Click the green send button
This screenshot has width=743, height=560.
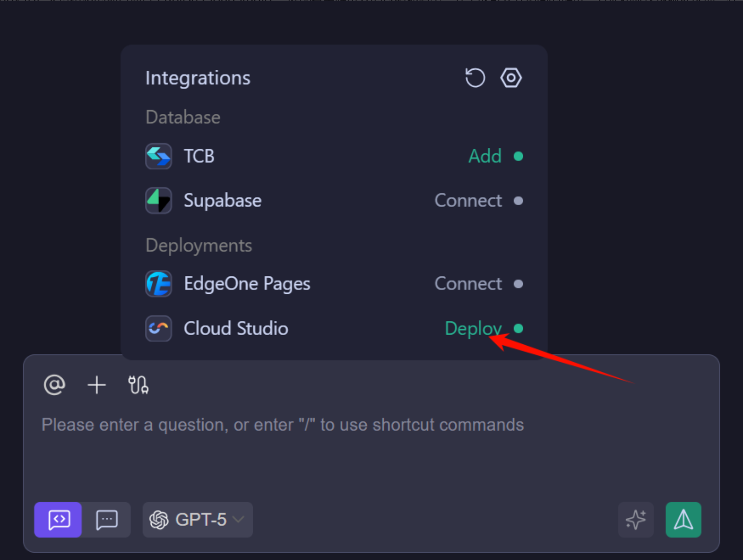tap(683, 520)
